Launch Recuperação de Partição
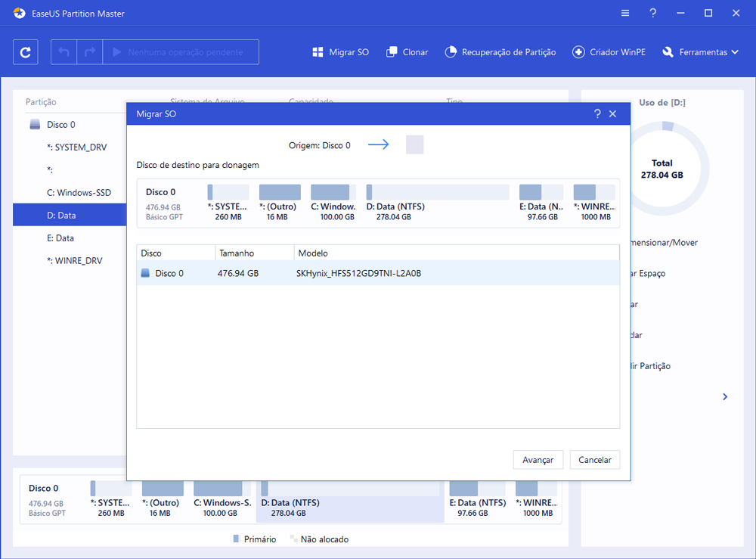 pos(500,52)
